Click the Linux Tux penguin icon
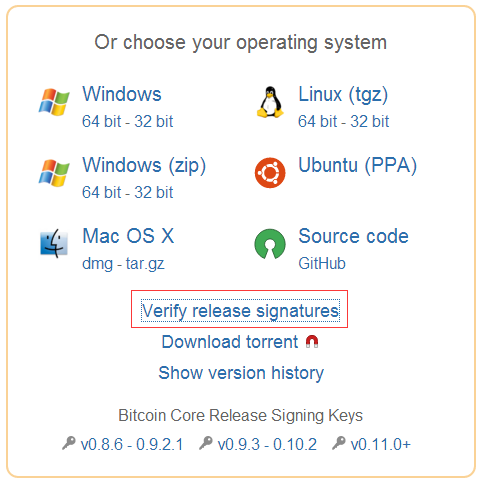Viewport: 488px width, 488px height. (x=270, y=102)
